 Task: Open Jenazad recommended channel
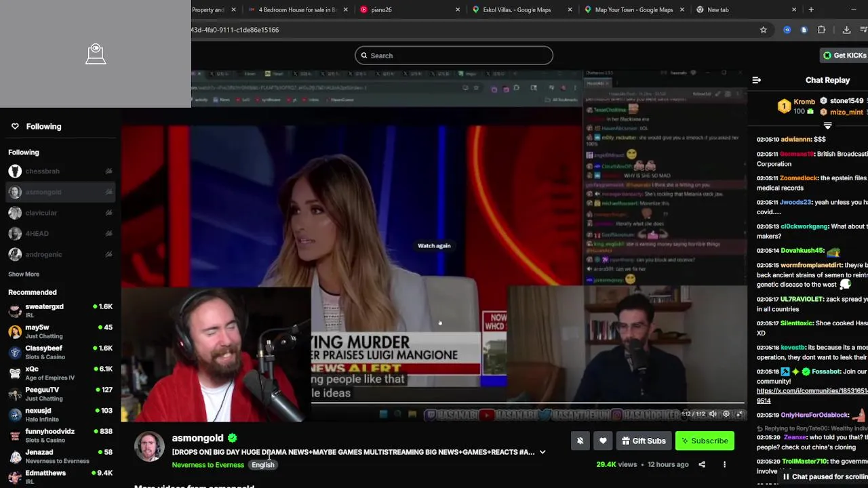click(x=60, y=456)
